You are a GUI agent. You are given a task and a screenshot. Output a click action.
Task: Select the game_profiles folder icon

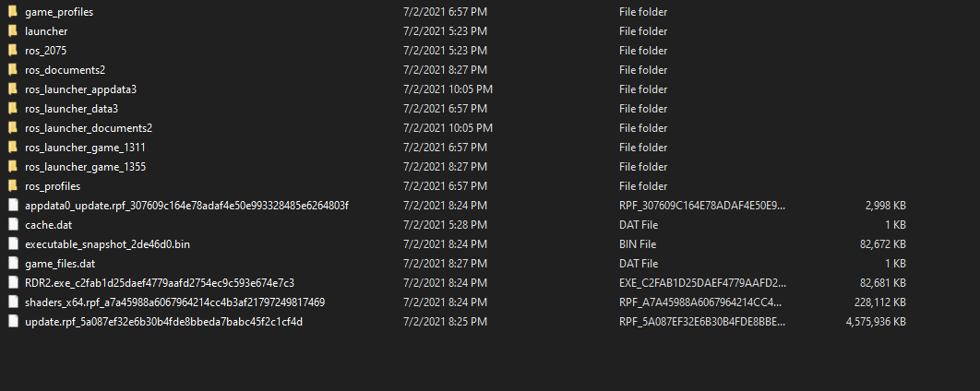point(13,11)
